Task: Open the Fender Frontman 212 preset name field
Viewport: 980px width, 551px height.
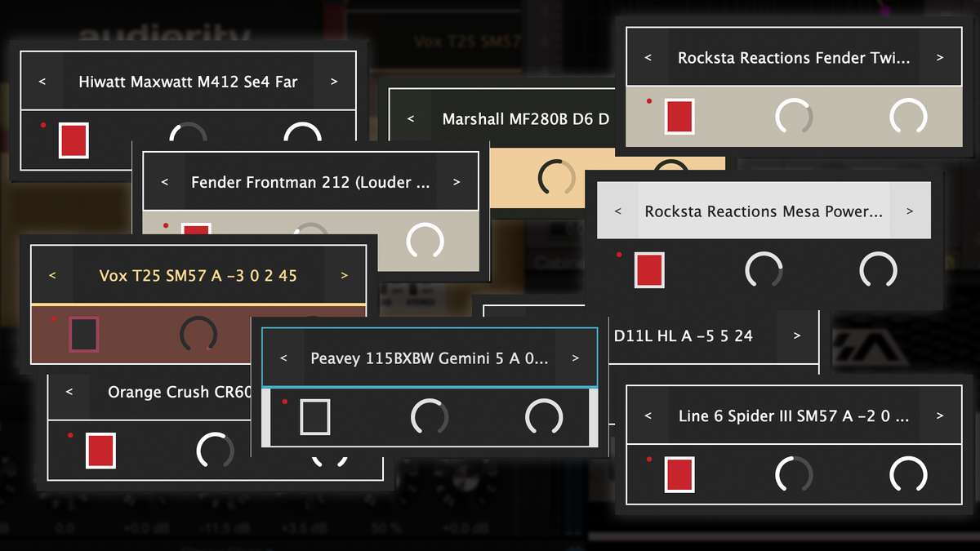Action: pyautogui.click(x=310, y=182)
